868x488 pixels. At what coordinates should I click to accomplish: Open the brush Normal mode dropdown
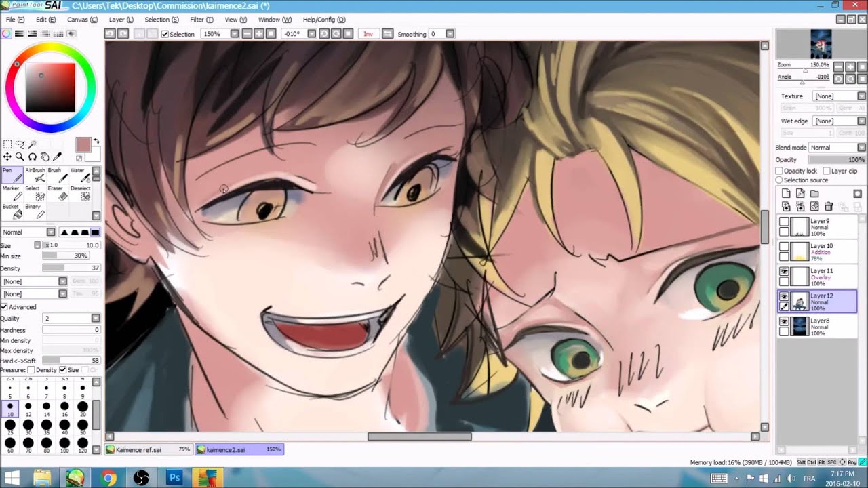[51, 232]
